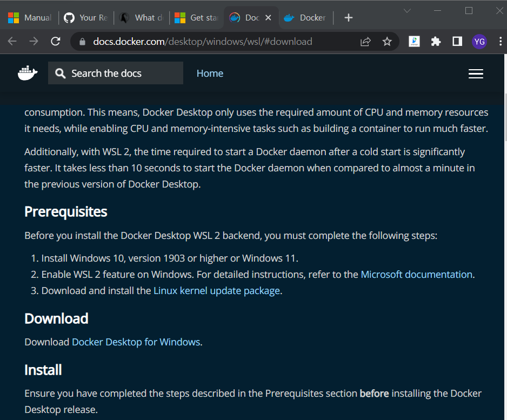The width and height of the screenshot is (507, 420).
Task: Open the YG profile avatar menu
Action: point(479,42)
